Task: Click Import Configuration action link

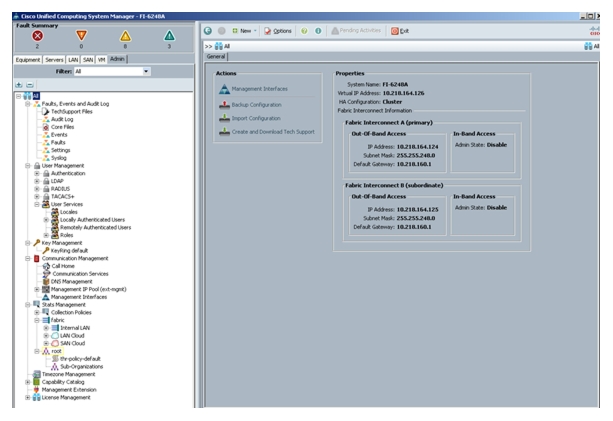Action: coord(256,118)
